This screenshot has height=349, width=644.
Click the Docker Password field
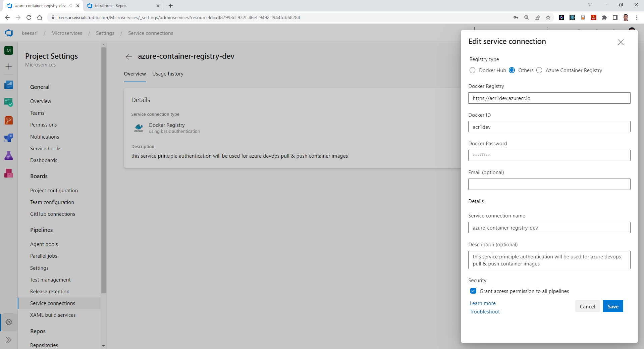tap(549, 155)
